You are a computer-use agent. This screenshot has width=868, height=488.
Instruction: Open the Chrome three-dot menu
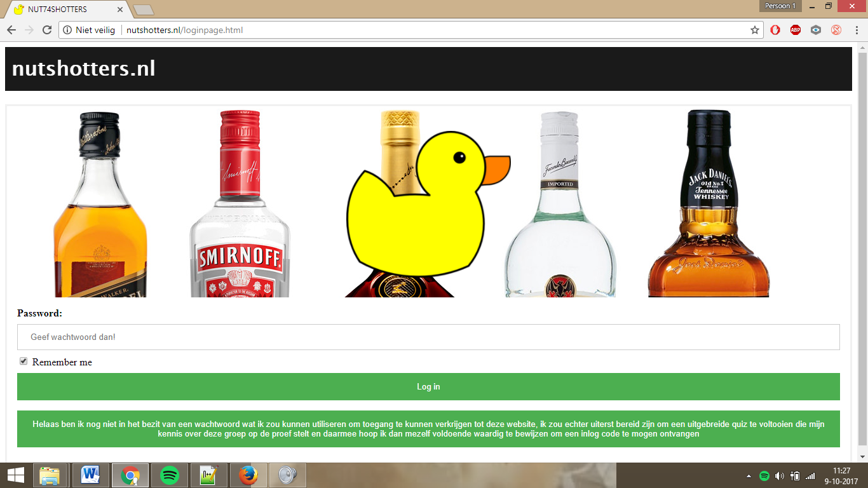[857, 30]
